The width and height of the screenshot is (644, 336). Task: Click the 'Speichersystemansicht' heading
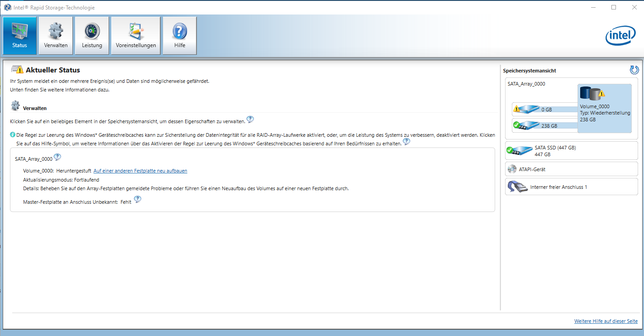coord(530,71)
